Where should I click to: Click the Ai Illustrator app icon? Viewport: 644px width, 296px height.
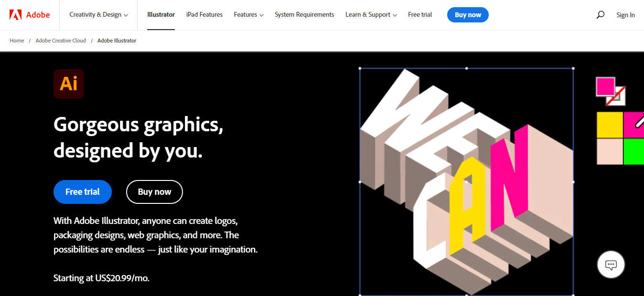click(x=69, y=84)
